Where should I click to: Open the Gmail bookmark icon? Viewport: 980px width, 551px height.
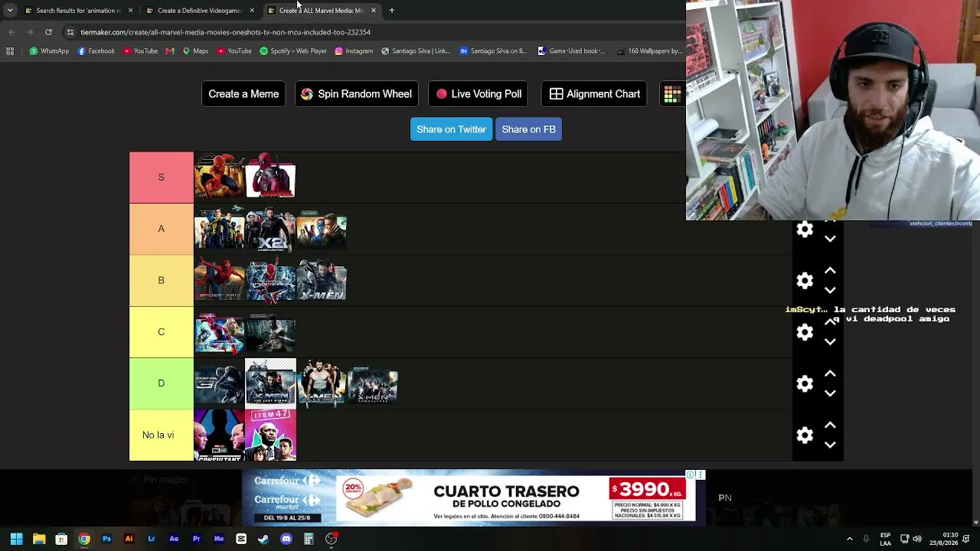170,51
